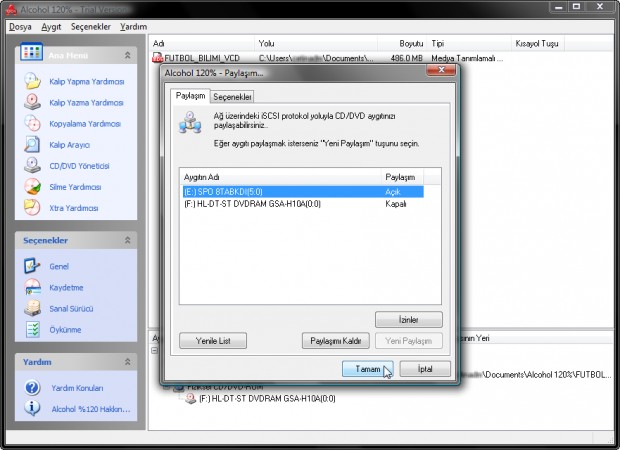Click the Boyutu column header
Viewport: 620px width, 450px height.
pos(402,43)
